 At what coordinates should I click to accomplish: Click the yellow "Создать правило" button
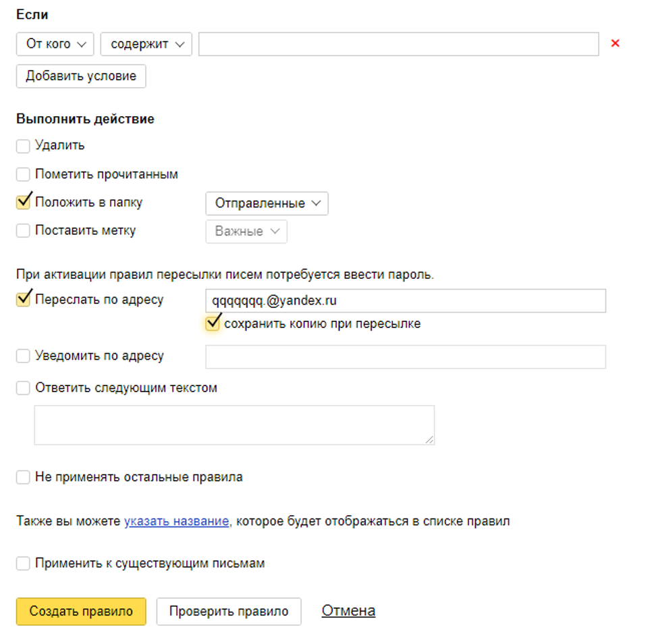click(81, 612)
